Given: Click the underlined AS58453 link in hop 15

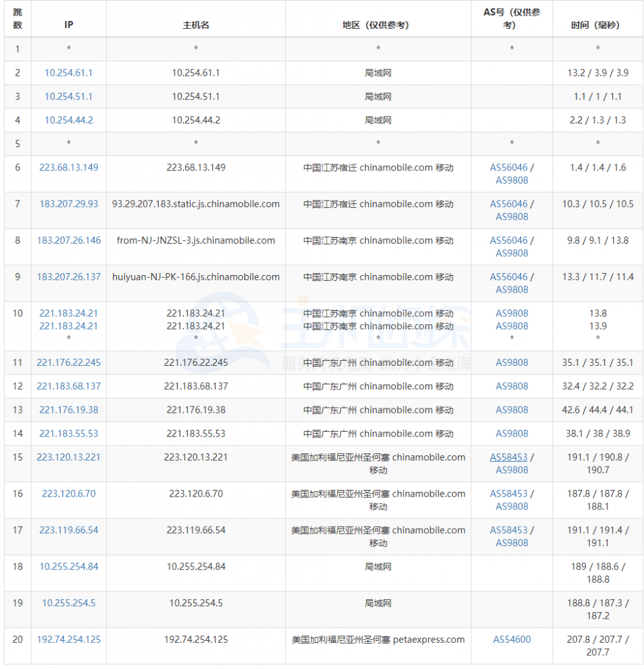Looking at the screenshot, I should click(x=508, y=457).
